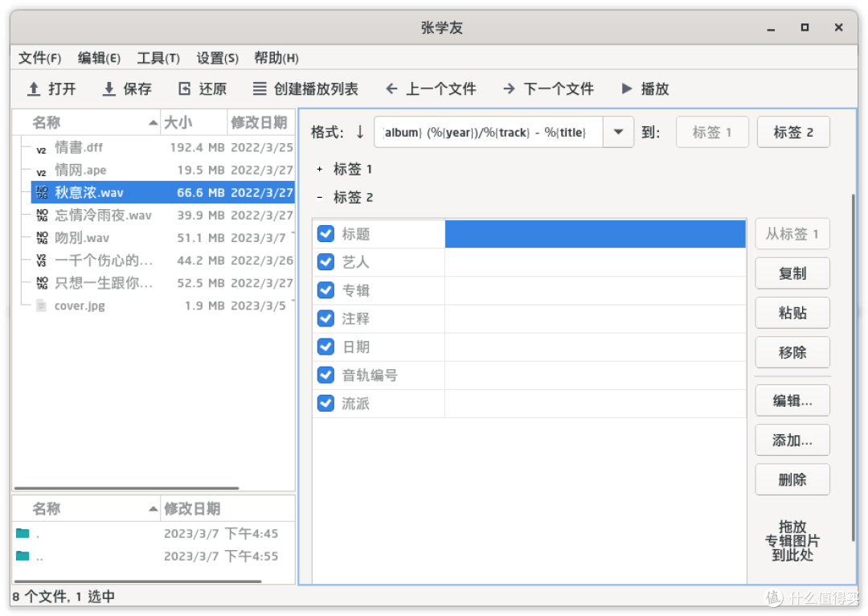Click the 保存 (Save) toolbar icon
This screenshot has width=868, height=616.
pos(109,88)
